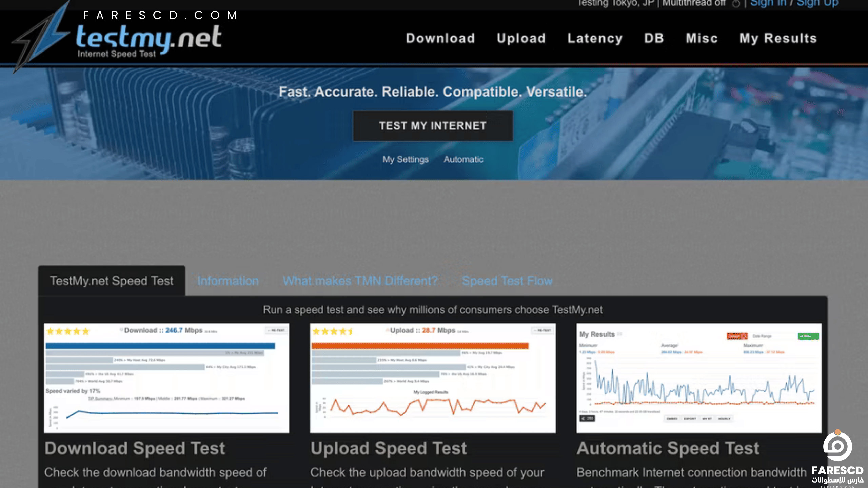Open the Misc menu
The height and width of the screenshot is (488, 868).
click(702, 38)
